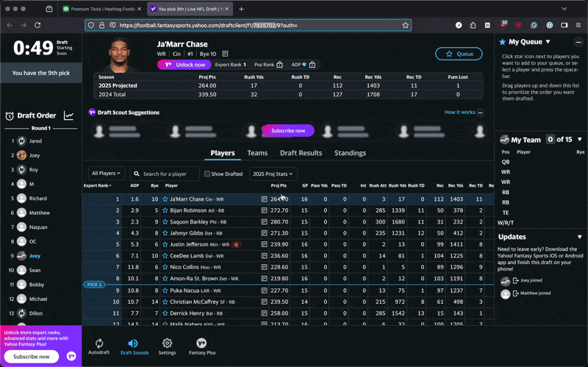Open player notes icon for CeeDee Lamb

pos(264,256)
